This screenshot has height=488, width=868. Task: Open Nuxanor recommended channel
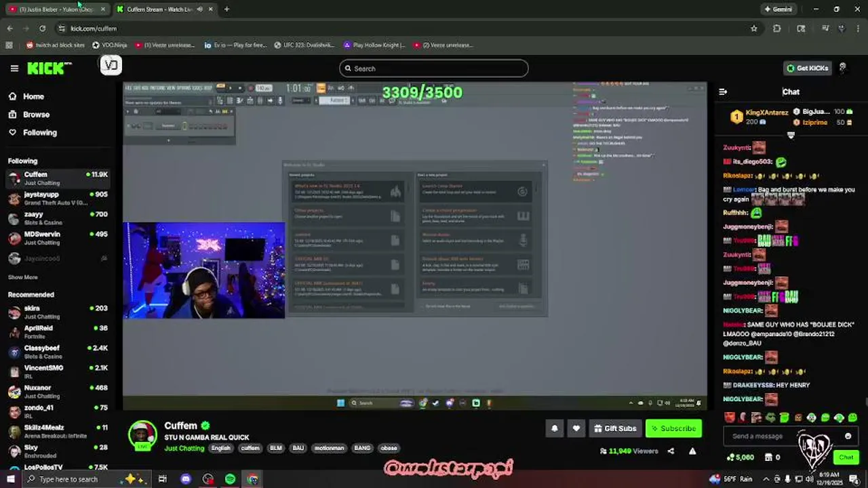[x=58, y=391]
